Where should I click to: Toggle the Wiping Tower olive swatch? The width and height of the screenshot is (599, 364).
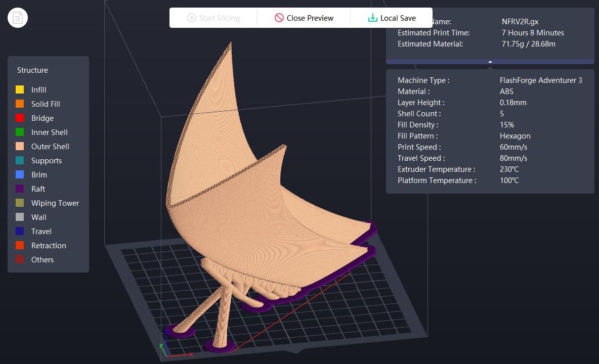pyautogui.click(x=20, y=203)
